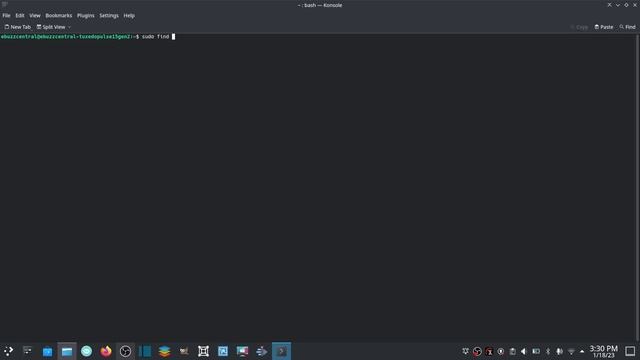The height and width of the screenshot is (360, 640).
Task: Click the terminal command line prompt
Action: pyautogui.click(x=88, y=37)
